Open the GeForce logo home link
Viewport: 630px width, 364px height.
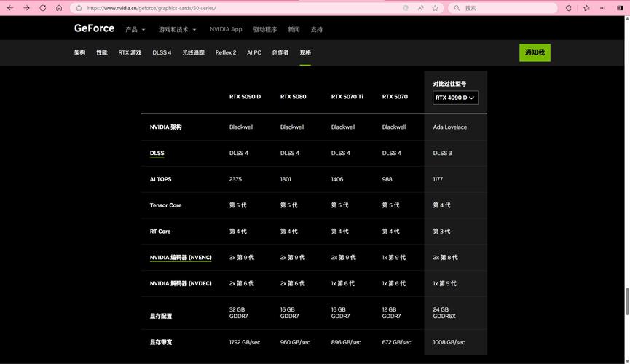click(x=95, y=28)
